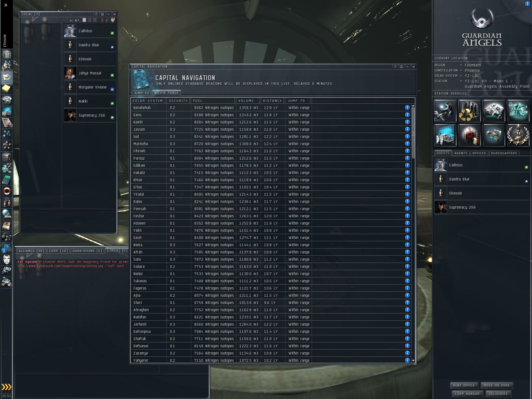Open the orange lifebuoy help icon
The image size is (532, 399).
pyautogui.click(x=7, y=191)
